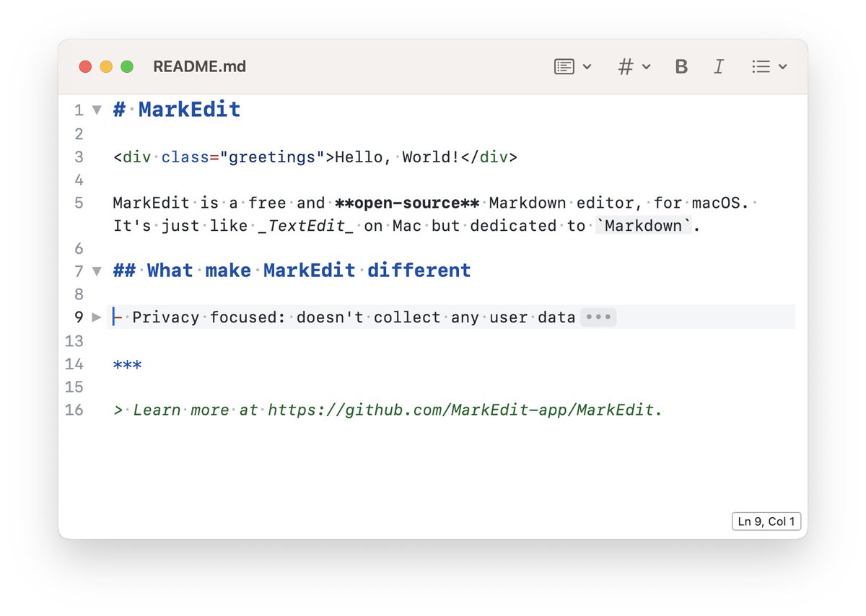This screenshot has width=866, height=616.
Task: Click line number 5 in the gutter
Action: tap(79, 203)
